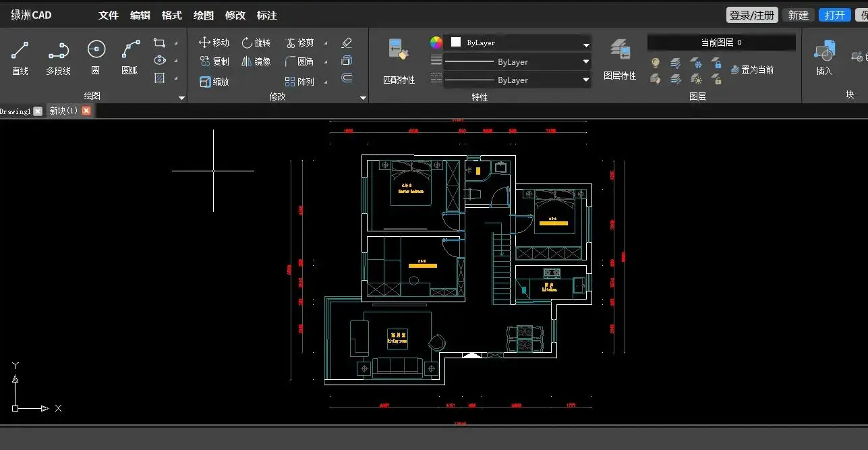Open the ByLayer color dropdown

(586, 44)
